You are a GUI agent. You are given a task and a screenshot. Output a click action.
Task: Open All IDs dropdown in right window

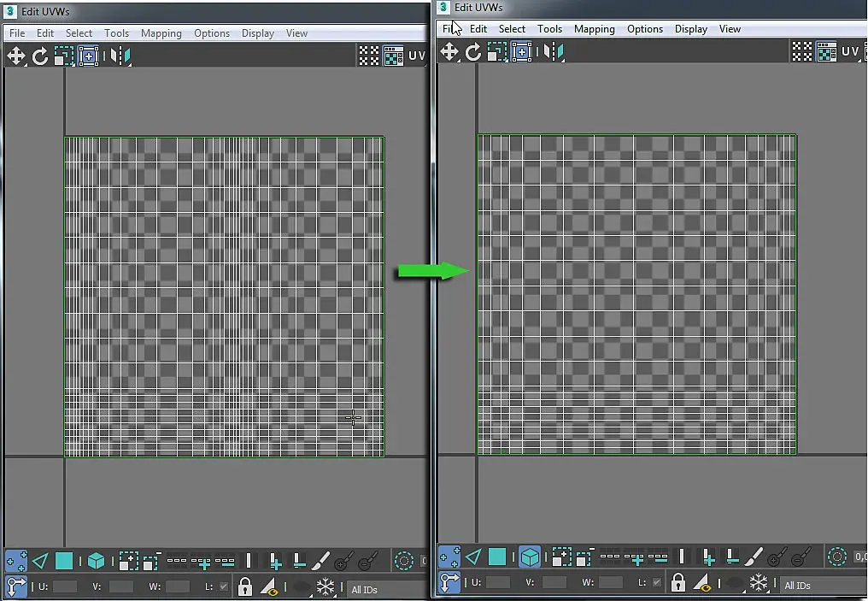coord(824,586)
